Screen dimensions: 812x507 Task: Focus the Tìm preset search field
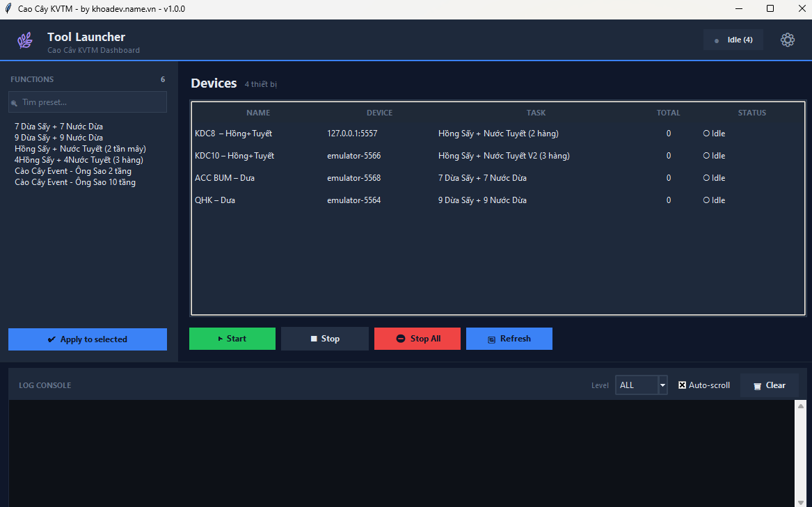pyautogui.click(x=88, y=102)
